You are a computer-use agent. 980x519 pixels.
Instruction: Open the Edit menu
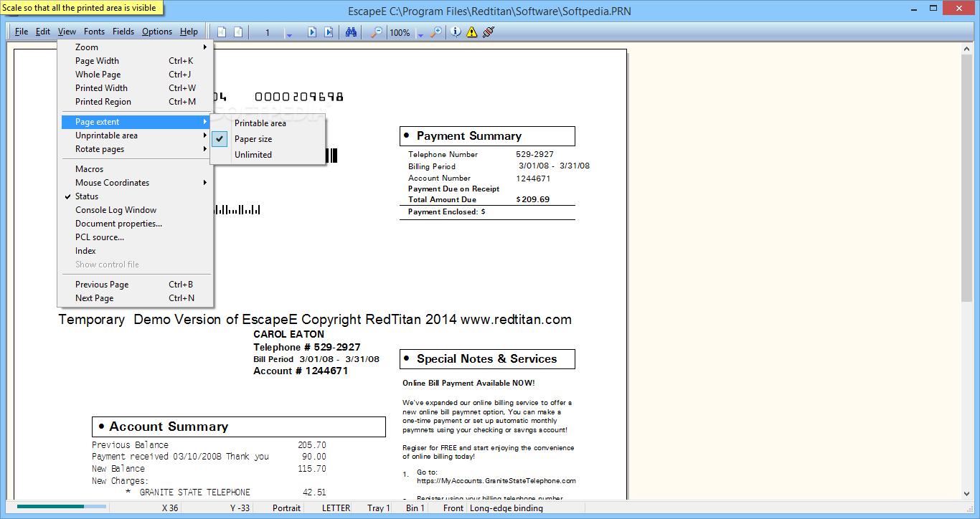(43, 32)
